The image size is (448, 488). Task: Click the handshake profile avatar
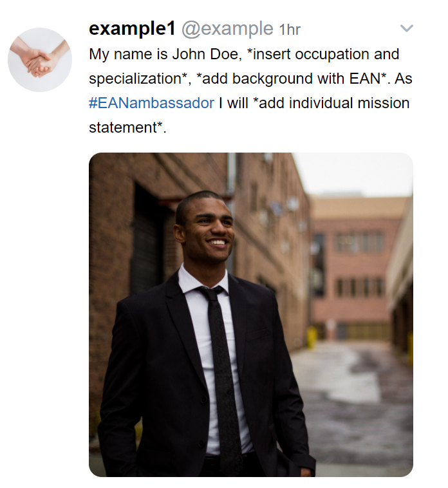[40, 59]
